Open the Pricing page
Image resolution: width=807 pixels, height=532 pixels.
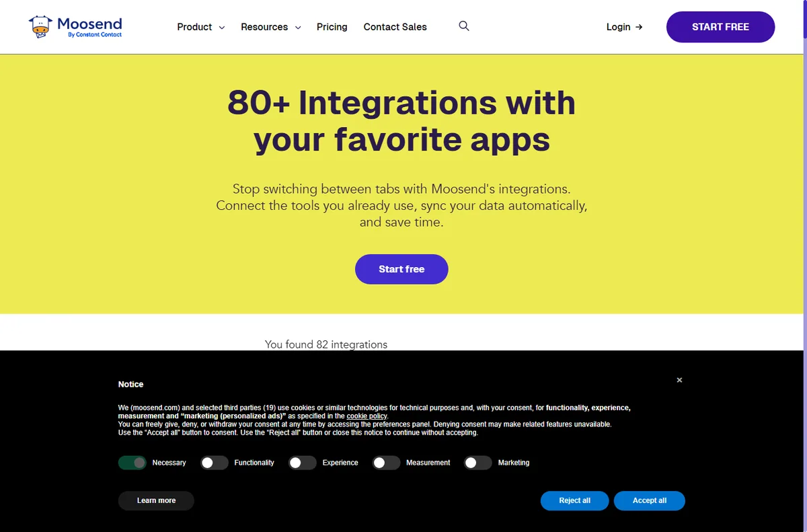click(x=332, y=27)
